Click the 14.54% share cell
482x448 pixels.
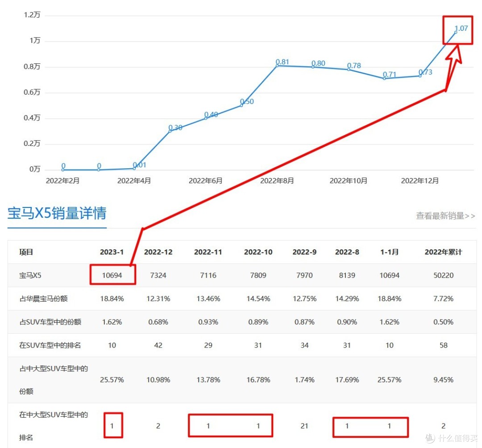coord(258,299)
